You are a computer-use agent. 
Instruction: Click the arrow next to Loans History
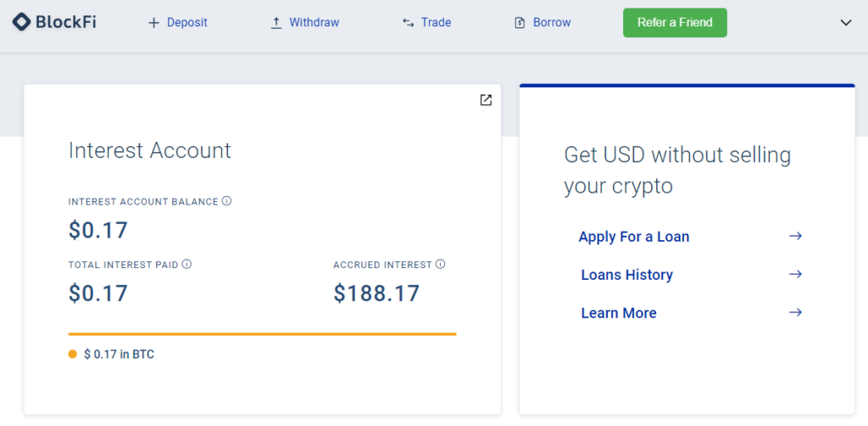tap(795, 274)
